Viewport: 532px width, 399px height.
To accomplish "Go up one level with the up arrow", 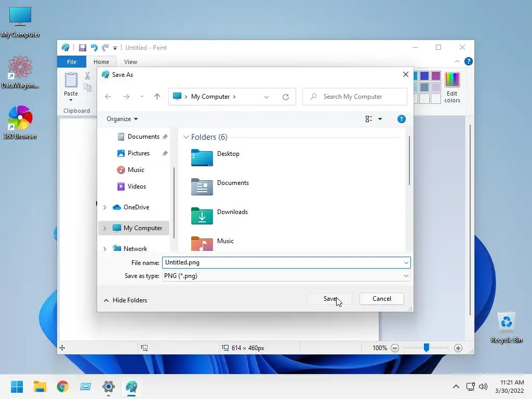I will (x=157, y=97).
